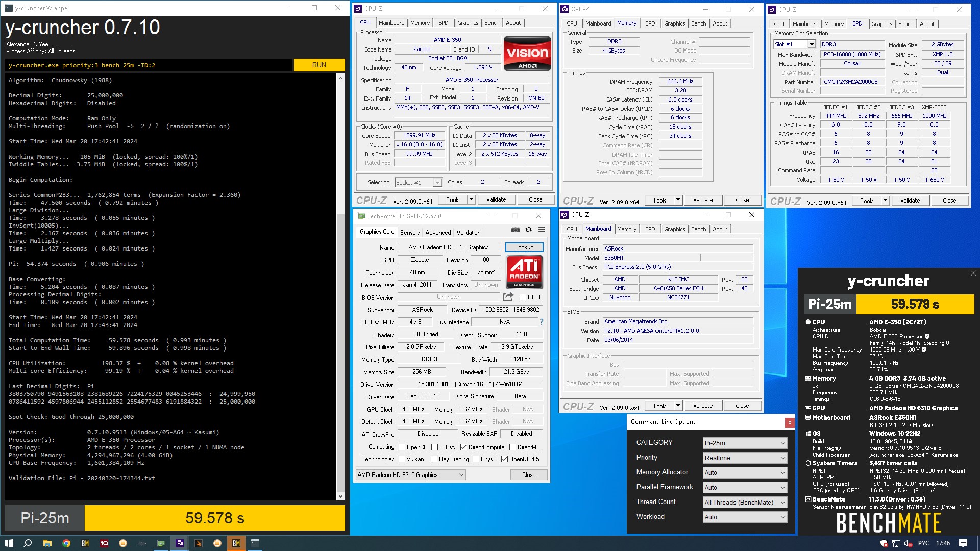Open Bench tab in the CPU-Z Mainboard window

pos(698,229)
